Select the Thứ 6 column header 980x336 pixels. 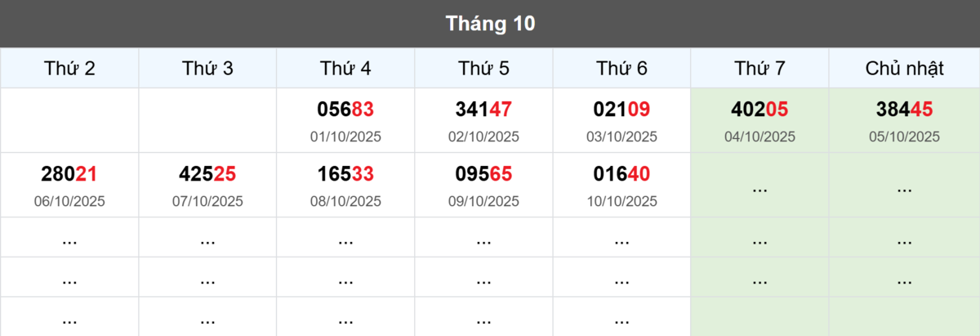pyautogui.click(x=621, y=69)
